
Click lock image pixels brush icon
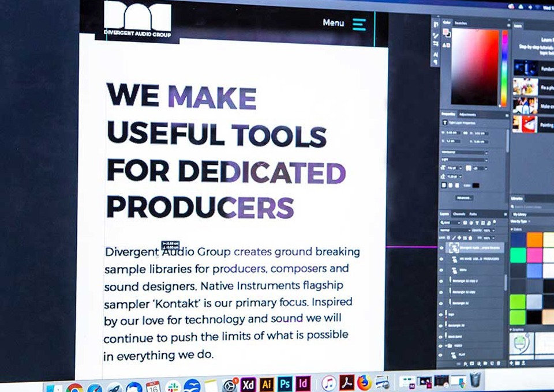pos(454,238)
